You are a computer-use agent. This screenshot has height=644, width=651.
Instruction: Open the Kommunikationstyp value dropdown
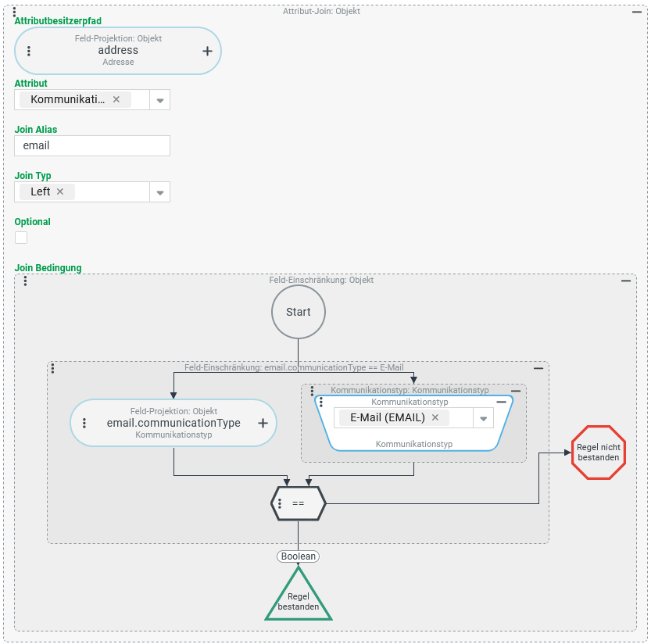pyautogui.click(x=483, y=418)
